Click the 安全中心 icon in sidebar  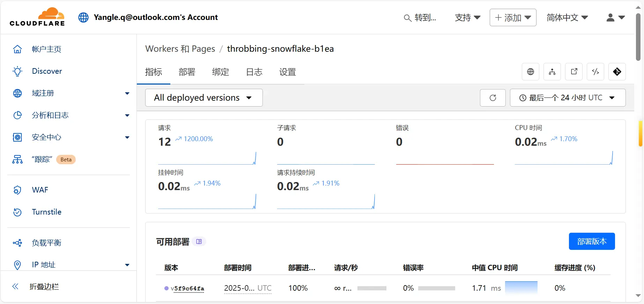coord(17,137)
